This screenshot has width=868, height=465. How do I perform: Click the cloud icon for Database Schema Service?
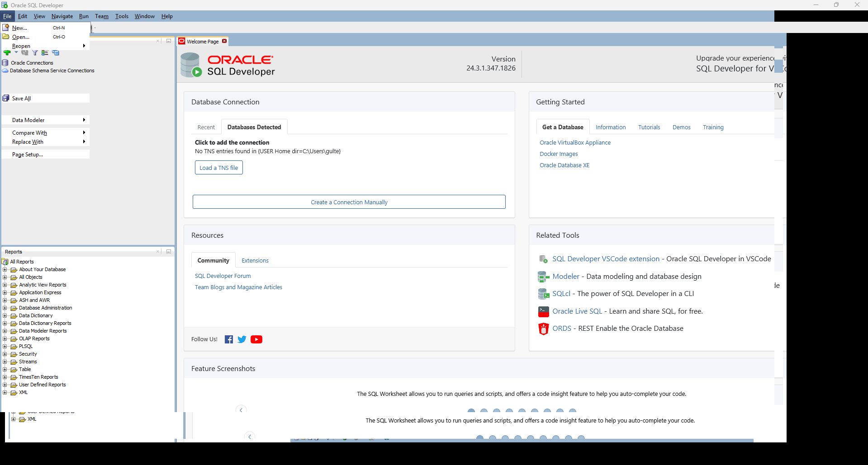tap(5, 70)
